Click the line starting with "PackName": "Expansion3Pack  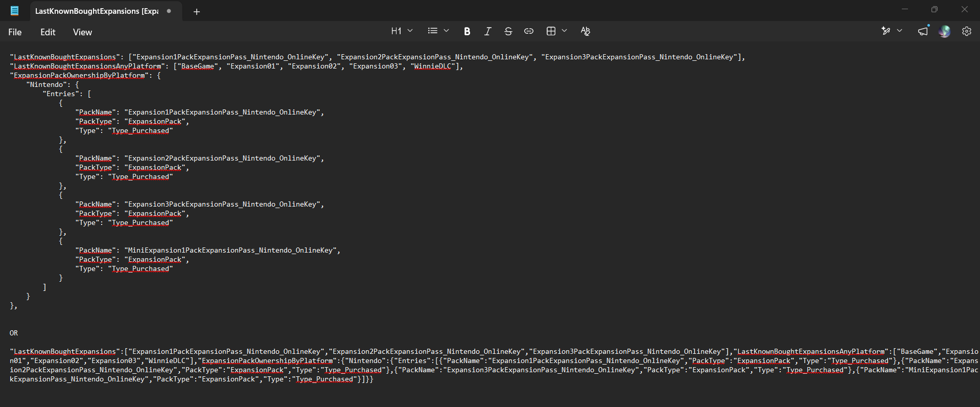pyautogui.click(x=200, y=204)
